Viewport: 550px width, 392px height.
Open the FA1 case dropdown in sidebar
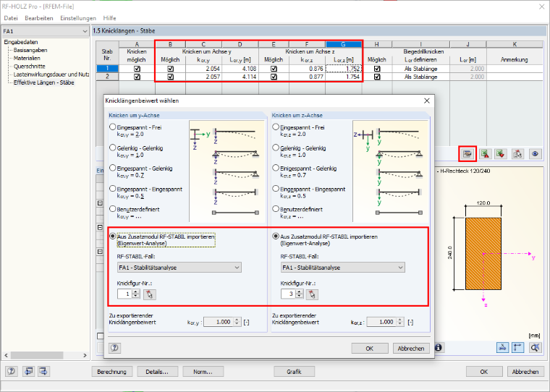46,31
